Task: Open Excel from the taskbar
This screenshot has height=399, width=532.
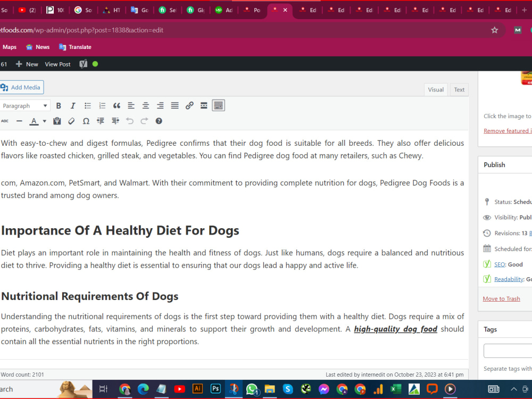Action: pyautogui.click(x=396, y=389)
